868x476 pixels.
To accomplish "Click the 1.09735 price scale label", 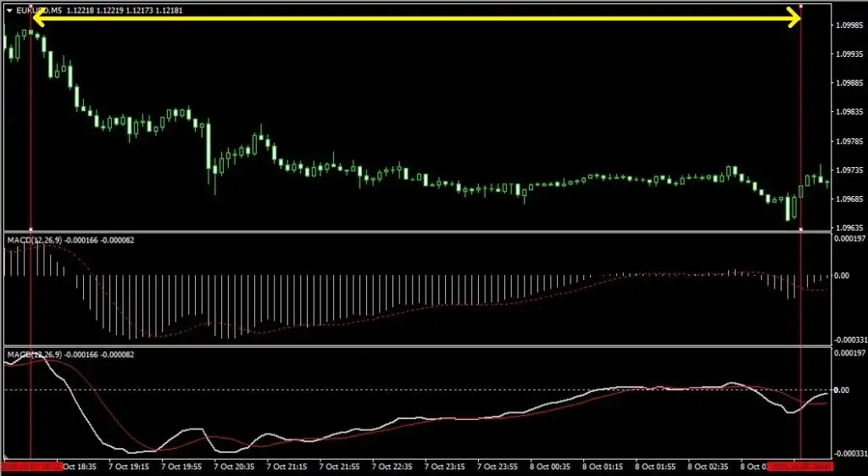I will coord(849,171).
